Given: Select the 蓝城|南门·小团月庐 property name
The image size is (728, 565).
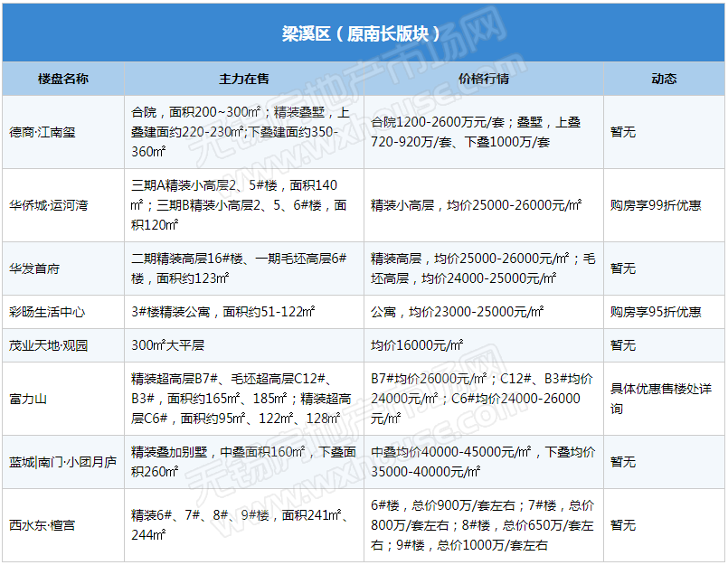Looking at the screenshot, I should (x=62, y=462).
